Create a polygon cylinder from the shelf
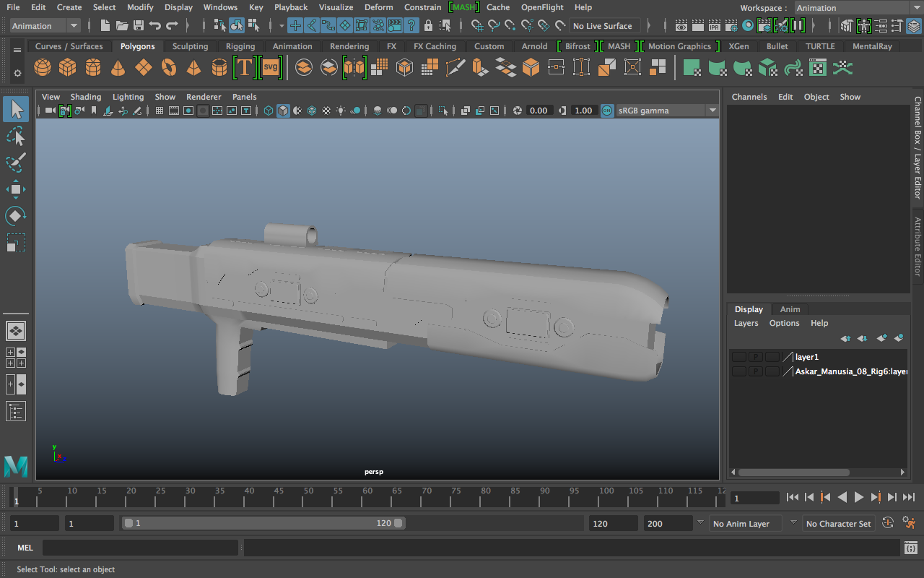The height and width of the screenshot is (578, 924). (93, 68)
